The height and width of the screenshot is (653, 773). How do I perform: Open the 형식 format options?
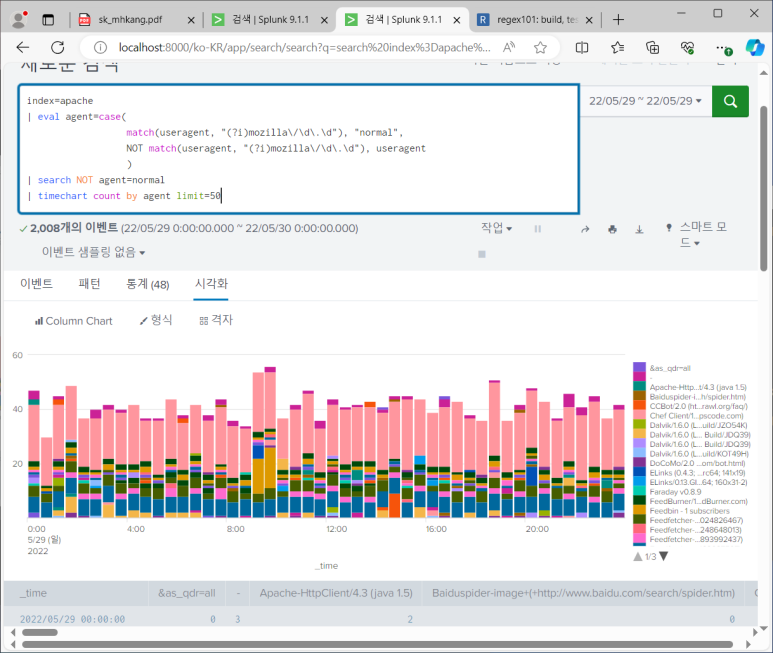[156, 320]
